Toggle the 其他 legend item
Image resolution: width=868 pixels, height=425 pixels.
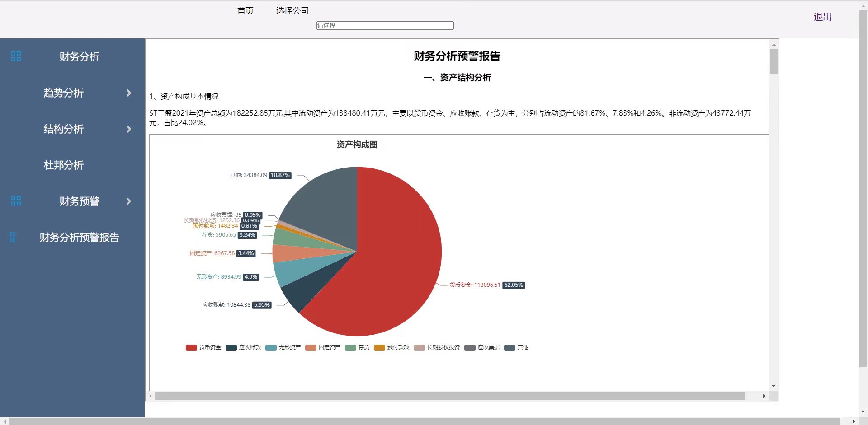coord(516,347)
